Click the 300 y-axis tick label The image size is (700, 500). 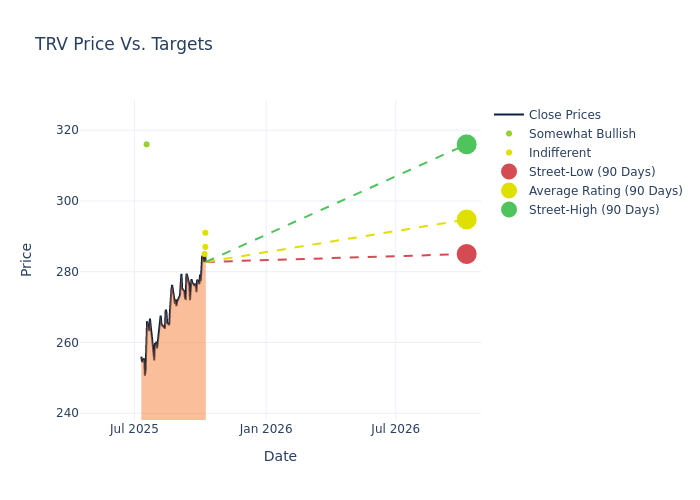[95, 201]
